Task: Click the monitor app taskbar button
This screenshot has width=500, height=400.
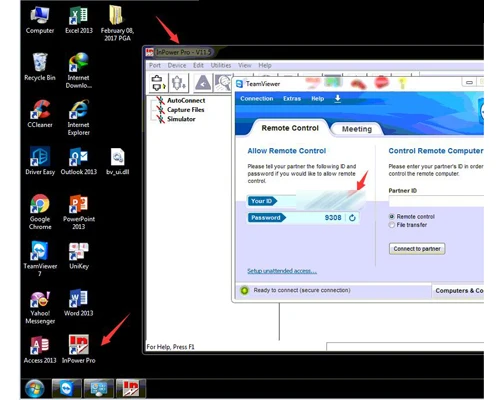Action: click(x=99, y=389)
